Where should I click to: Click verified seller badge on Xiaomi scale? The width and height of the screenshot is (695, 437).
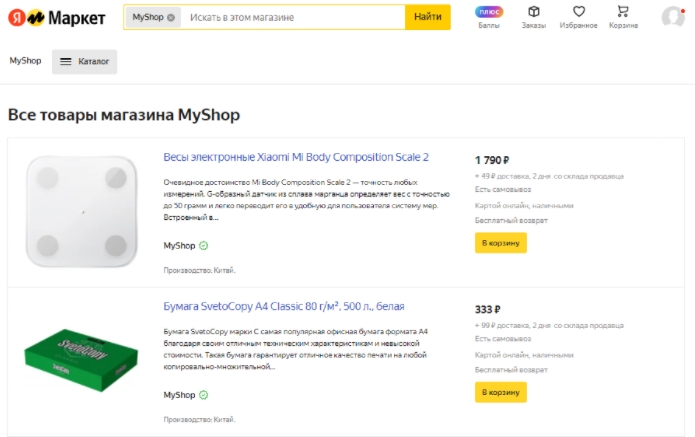point(203,246)
